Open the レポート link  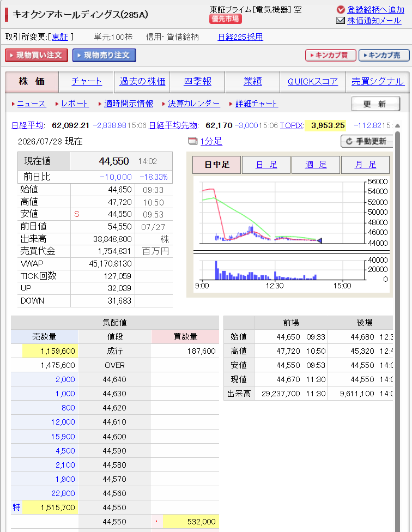pos(75,104)
